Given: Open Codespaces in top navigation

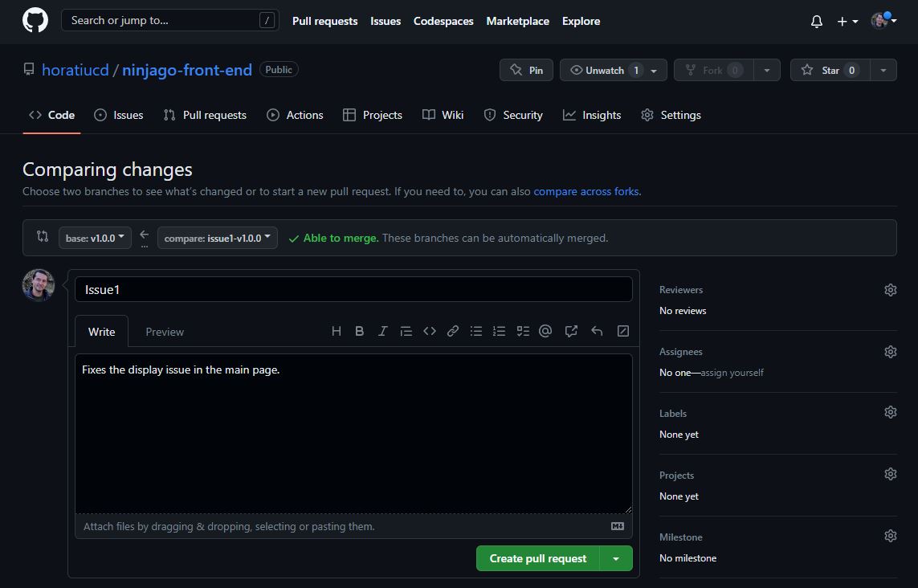Looking at the screenshot, I should pos(443,21).
